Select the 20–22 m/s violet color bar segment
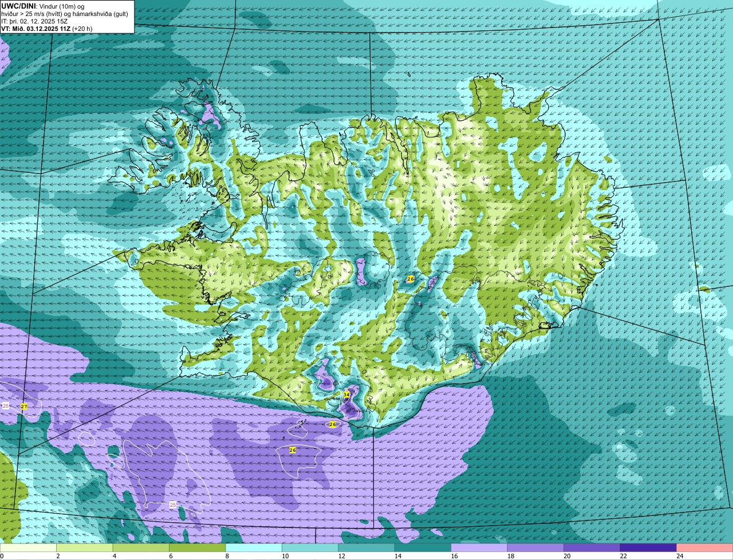The width and height of the screenshot is (733, 560). 592,548
